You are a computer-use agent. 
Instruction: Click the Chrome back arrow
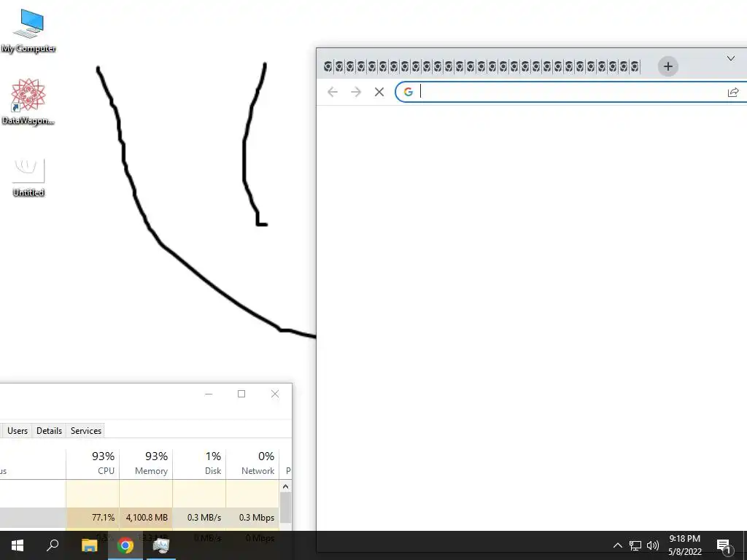[333, 92]
